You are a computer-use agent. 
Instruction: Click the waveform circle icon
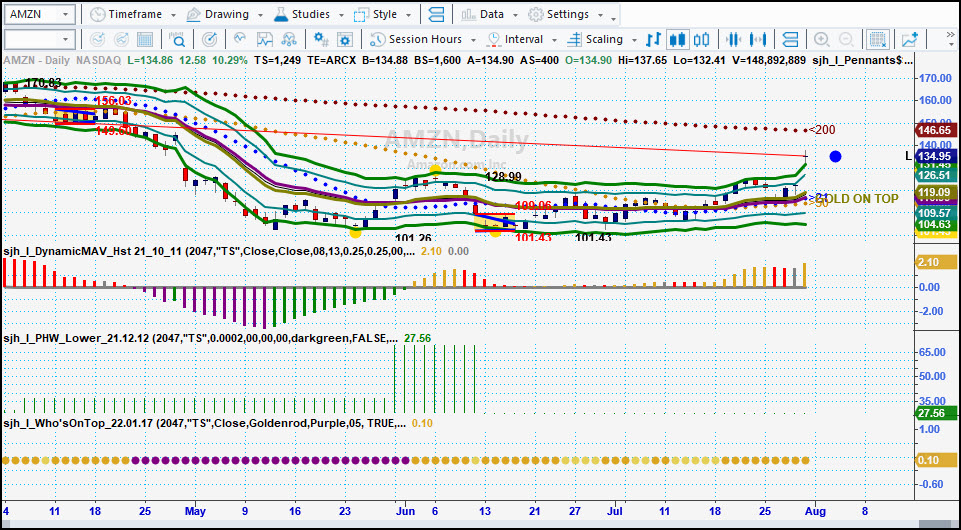[x=240, y=40]
